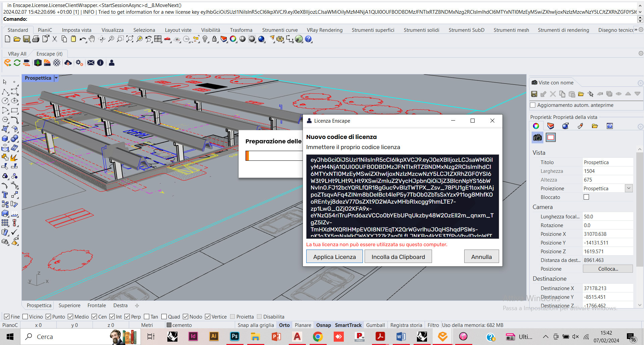Click Annulla in the Licenza Enscape dialog

tap(481, 257)
